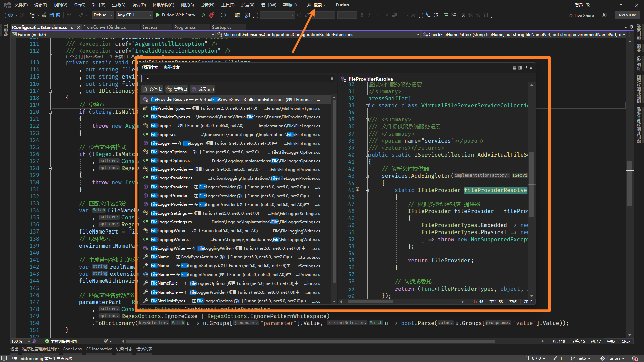Switch to the Program.cs tab
644x362 pixels.
pyautogui.click(x=185, y=27)
